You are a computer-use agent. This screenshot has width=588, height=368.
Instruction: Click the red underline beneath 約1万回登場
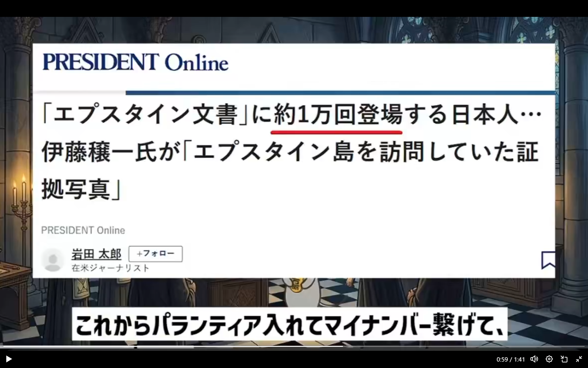[336, 132]
